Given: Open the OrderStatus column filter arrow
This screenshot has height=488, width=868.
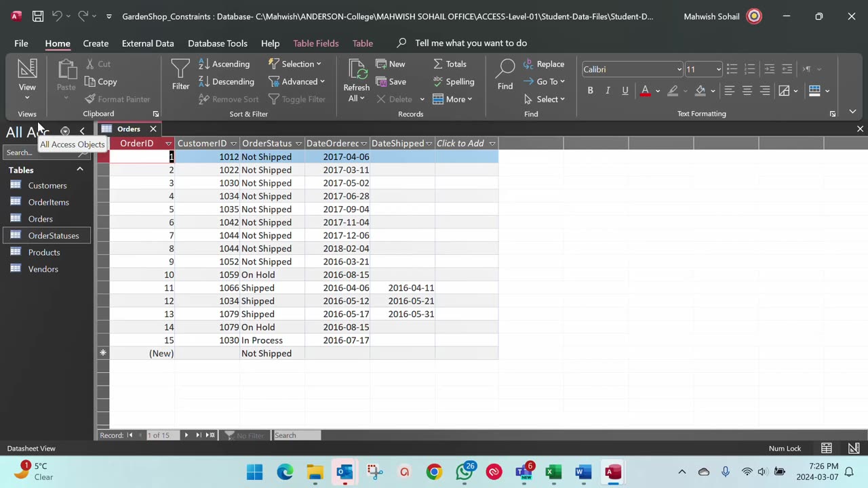Looking at the screenshot, I should coord(298,144).
